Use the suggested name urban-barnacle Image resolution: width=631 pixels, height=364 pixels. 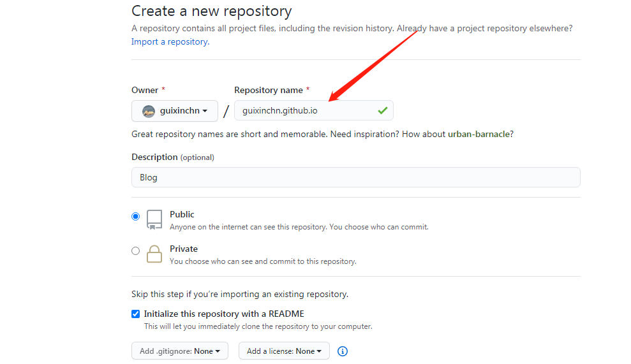pos(479,134)
